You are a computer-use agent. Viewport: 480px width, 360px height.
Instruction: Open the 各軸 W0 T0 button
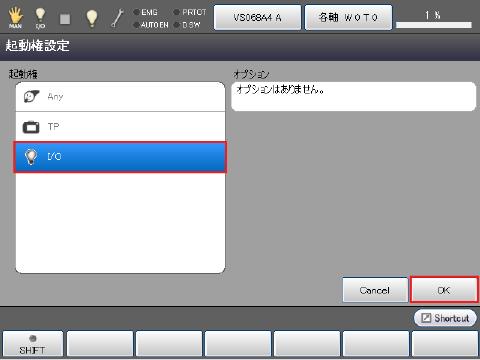348,17
